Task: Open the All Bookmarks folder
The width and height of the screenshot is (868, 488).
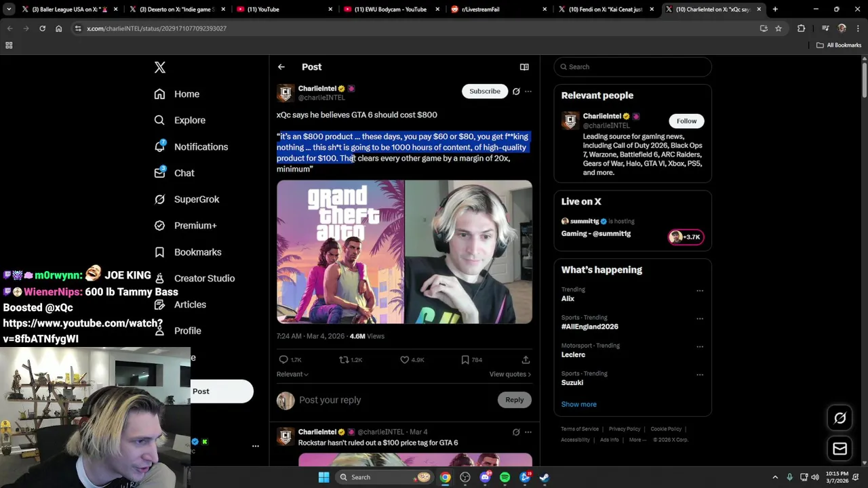Action: [839, 45]
